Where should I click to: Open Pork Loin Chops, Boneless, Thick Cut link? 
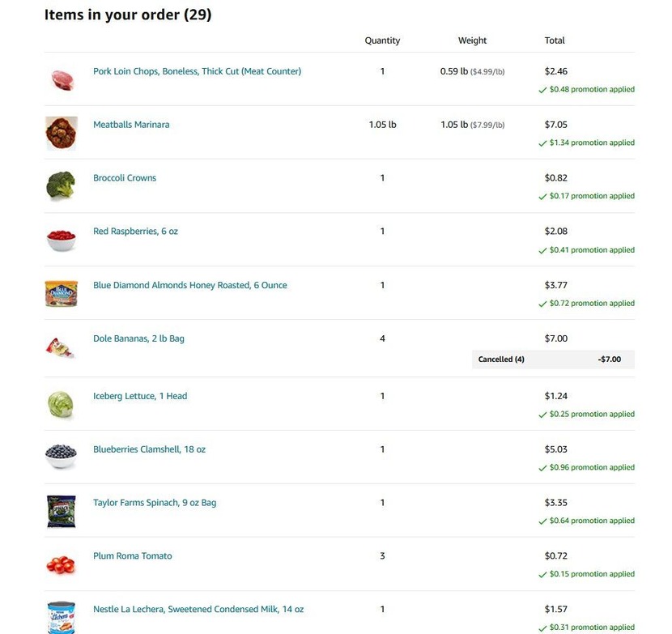[197, 71]
